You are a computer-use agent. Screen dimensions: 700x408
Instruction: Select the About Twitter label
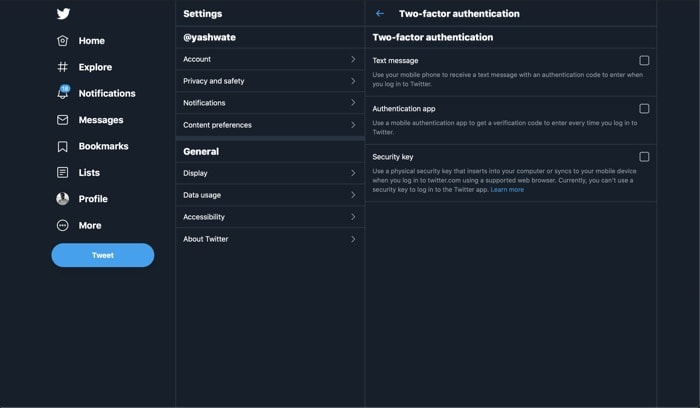tap(205, 239)
